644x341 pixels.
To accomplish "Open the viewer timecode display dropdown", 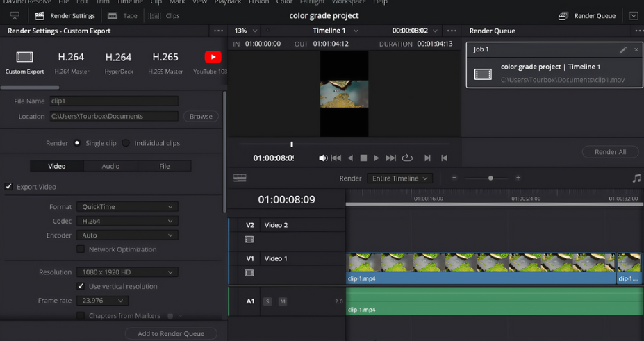I will pyautogui.click(x=415, y=31).
